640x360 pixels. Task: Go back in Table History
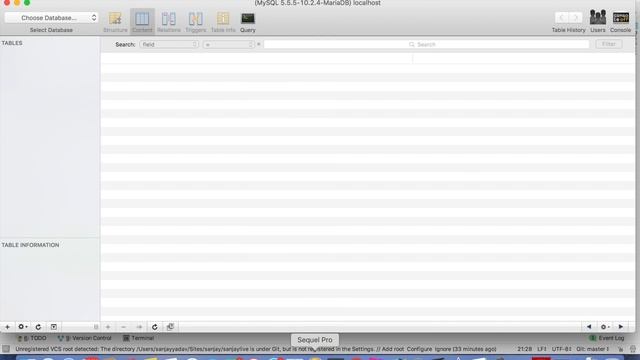pos(562,18)
